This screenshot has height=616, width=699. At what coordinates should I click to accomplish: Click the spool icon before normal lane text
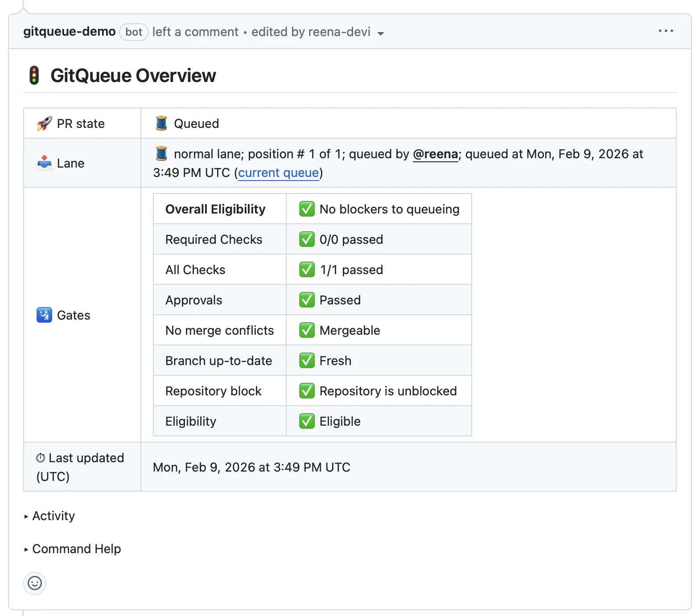click(x=161, y=153)
